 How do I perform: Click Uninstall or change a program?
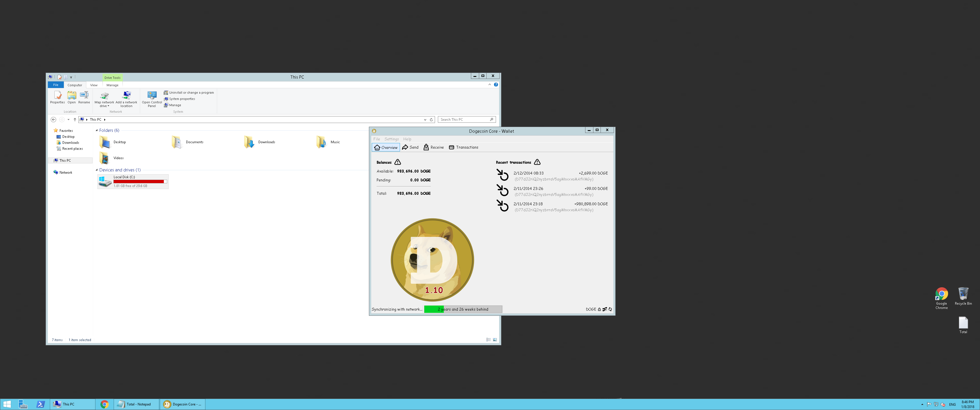tap(189, 93)
